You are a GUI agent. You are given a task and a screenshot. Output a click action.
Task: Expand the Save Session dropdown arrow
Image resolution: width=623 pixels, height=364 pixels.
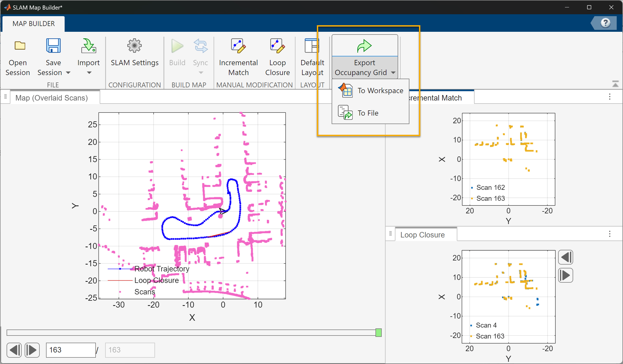coord(68,73)
